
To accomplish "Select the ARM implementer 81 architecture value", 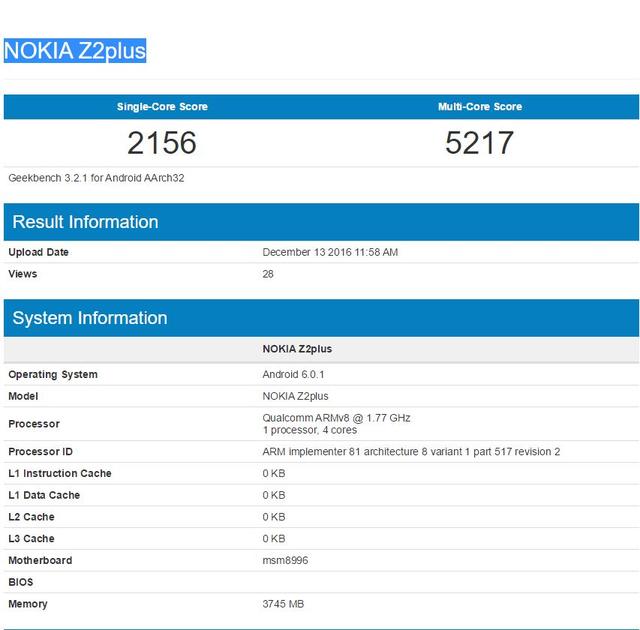I will coord(411,452).
